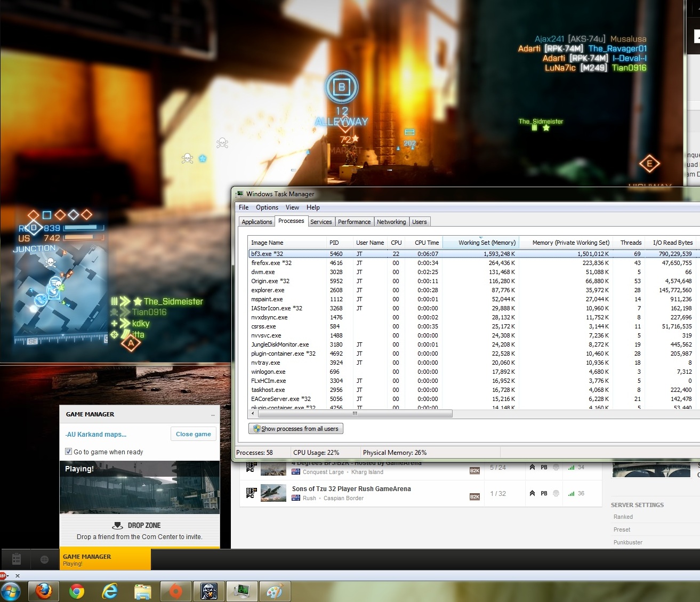Click the Drop Zone invite icon
700x602 pixels.
[x=118, y=525]
